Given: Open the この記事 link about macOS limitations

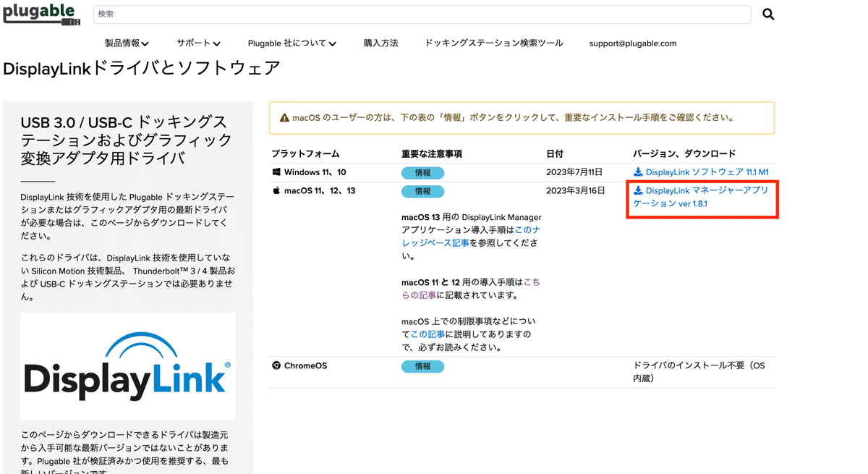Looking at the screenshot, I should click(428, 334).
